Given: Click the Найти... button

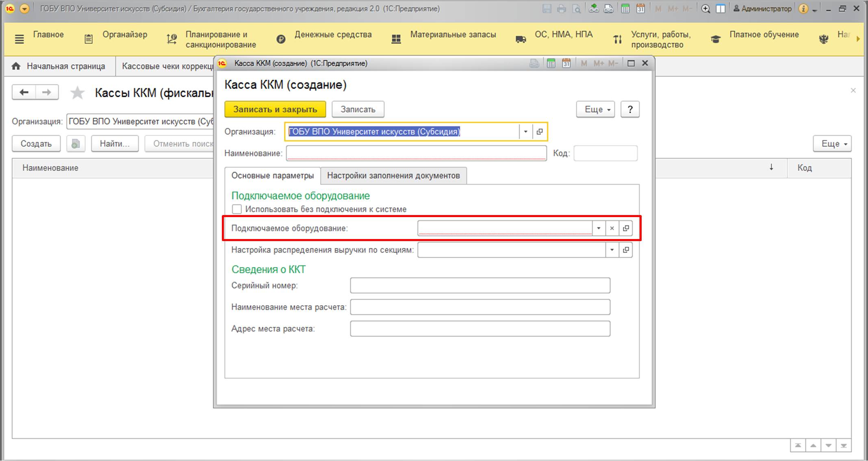Looking at the screenshot, I should tap(115, 144).
